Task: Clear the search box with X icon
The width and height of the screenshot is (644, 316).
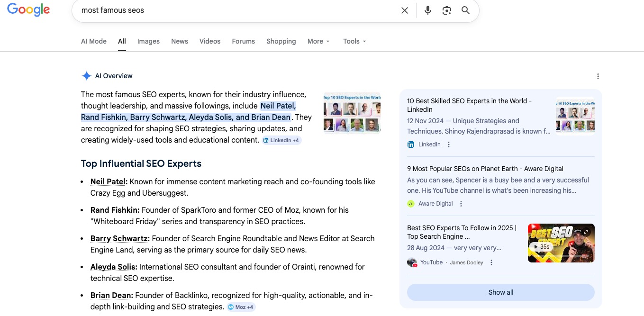Action: (x=404, y=10)
